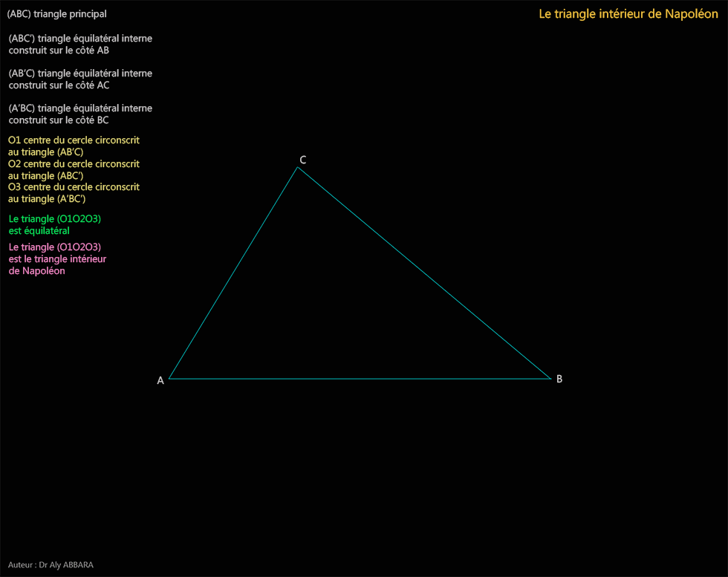
Task: Select the green "Le triangle (O1O2O3)" line
Action: pyautogui.click(x=55, y=218)
